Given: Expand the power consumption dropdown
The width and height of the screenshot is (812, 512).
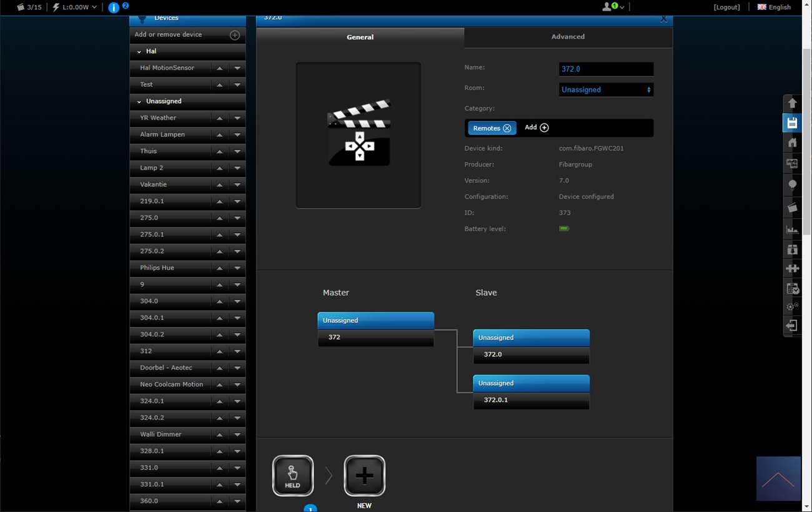Looking at the screenshot, I should 94,7.
